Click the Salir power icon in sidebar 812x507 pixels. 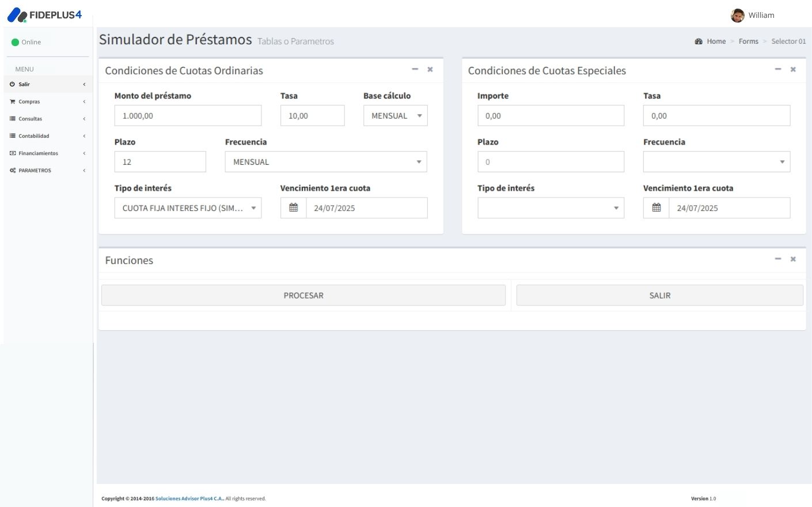pyautogui.click(x=13, y=84)
